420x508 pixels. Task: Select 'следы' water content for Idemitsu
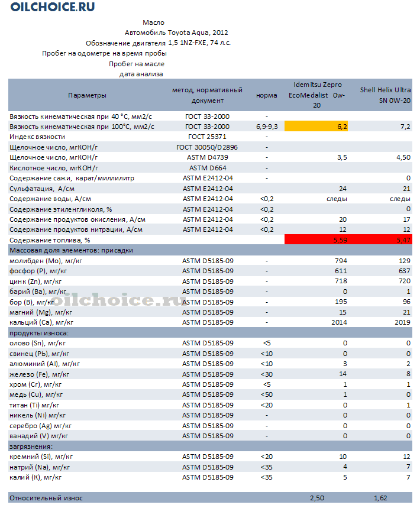point(337,199)
